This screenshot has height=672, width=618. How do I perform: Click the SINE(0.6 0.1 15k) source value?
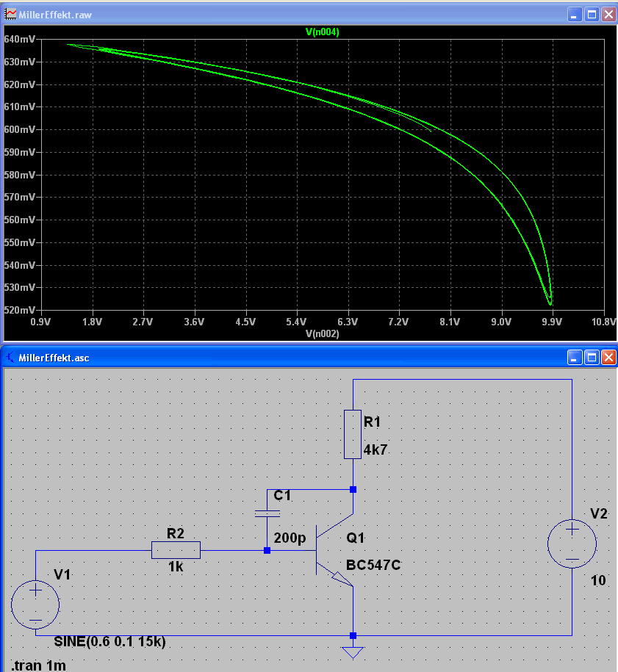coord(109,642)
